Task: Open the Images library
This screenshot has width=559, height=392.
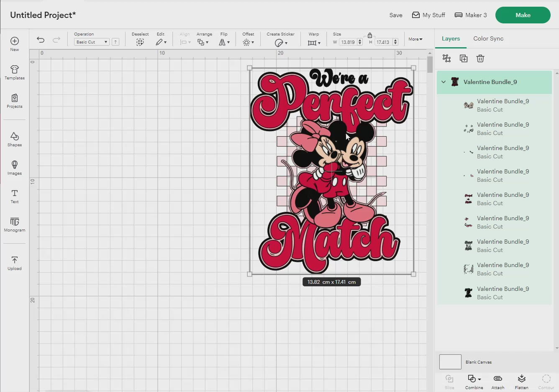Action: [15, 168]
